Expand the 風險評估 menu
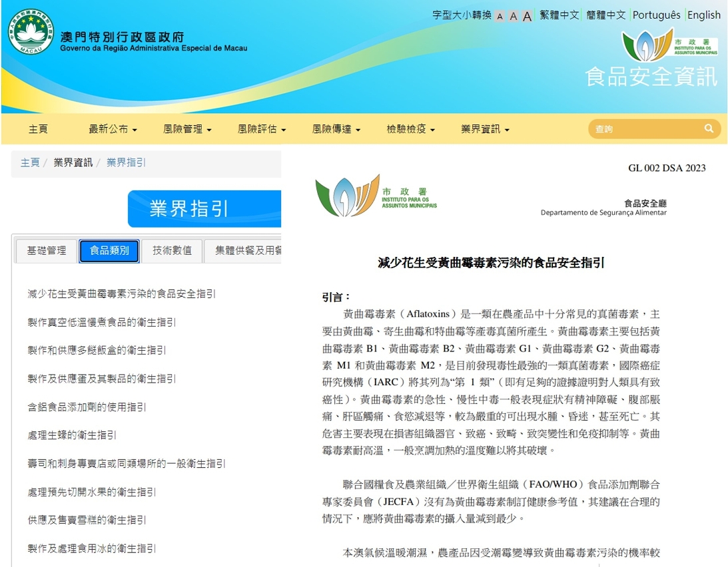Screen dimensions: 728x567 coord(262,129)
